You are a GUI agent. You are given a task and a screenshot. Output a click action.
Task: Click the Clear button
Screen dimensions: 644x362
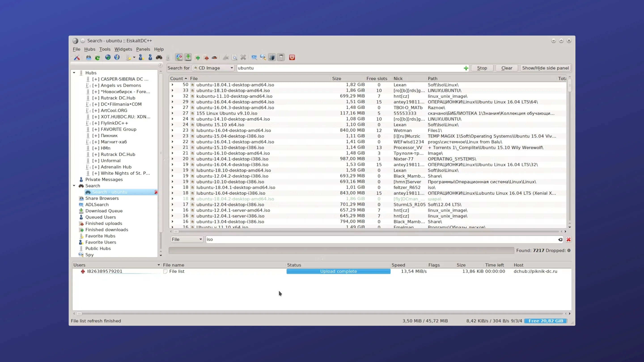point(507,68)
